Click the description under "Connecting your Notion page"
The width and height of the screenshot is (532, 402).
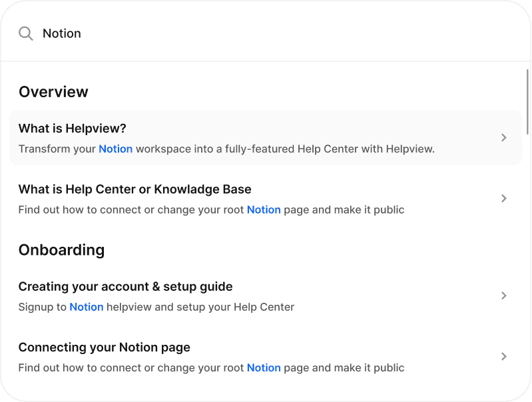211,368
